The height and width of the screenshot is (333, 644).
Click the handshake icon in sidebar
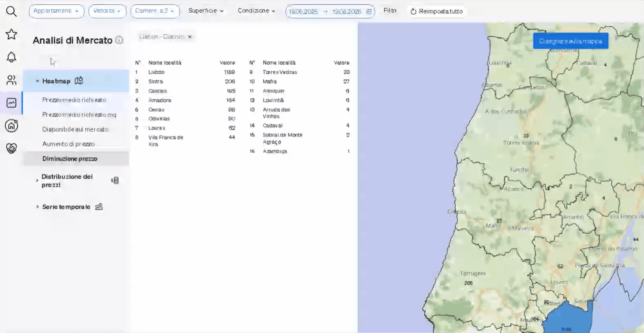coord(11,148)
